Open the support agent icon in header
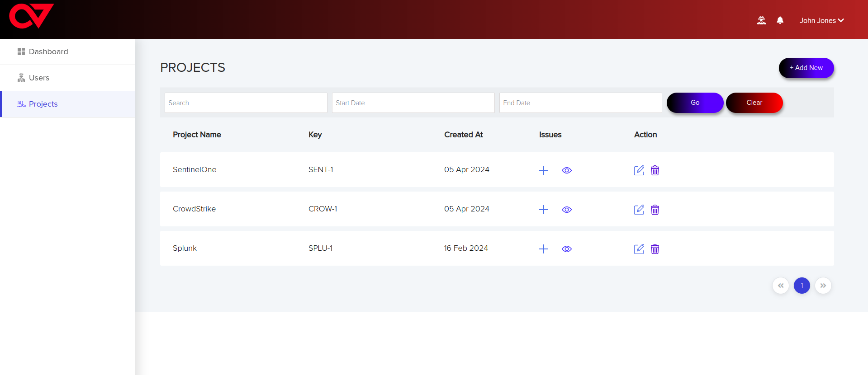Viewport: 868px width, 375px height. click(x=761, y=20)
